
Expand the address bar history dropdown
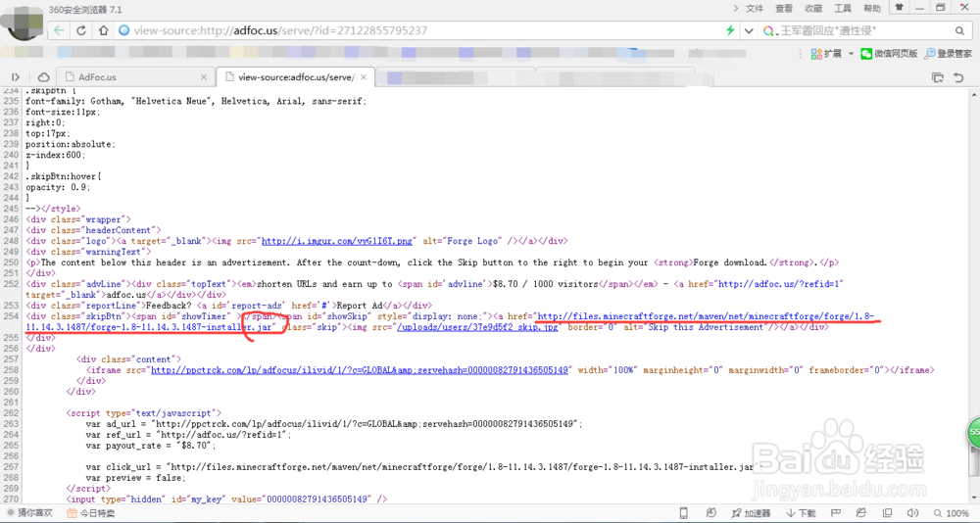coord(749,30)
